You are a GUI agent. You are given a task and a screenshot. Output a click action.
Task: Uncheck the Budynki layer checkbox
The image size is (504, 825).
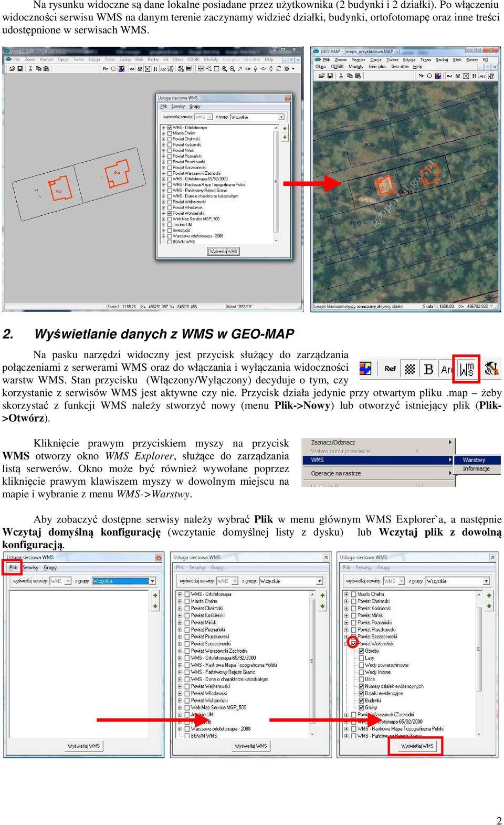click(361, 701)
